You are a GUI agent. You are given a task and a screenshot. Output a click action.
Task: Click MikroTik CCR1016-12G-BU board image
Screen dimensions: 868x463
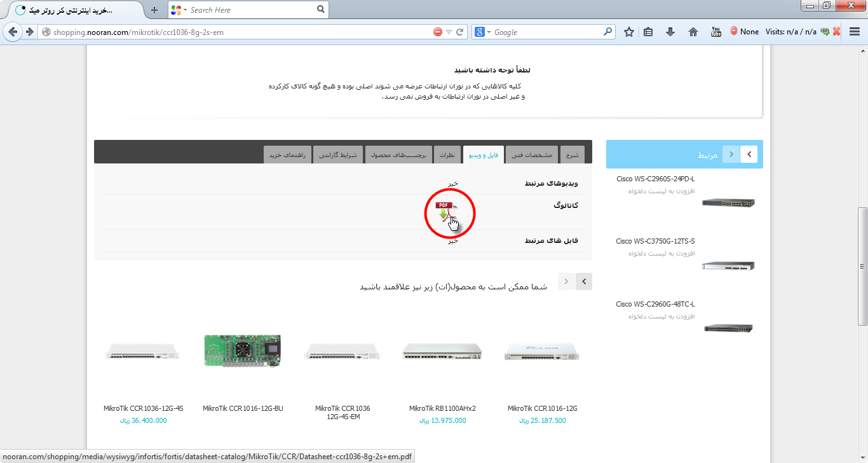point(242,350)
